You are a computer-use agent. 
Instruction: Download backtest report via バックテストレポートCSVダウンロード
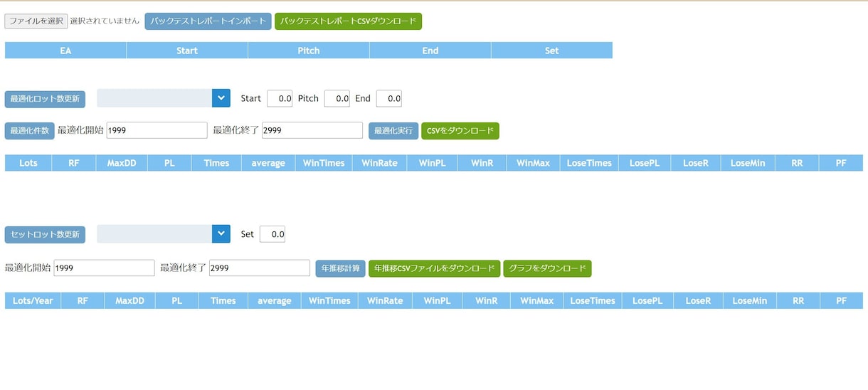click(x=349, y=21)
